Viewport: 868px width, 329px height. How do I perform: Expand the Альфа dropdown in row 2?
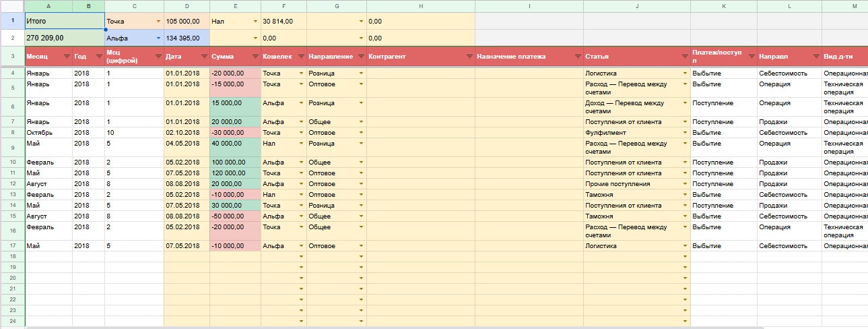pos(158,38)
